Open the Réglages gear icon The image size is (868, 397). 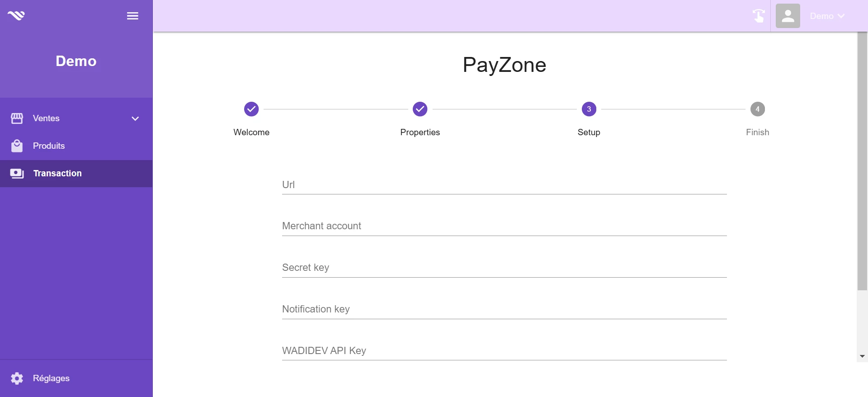pos(17,378)
